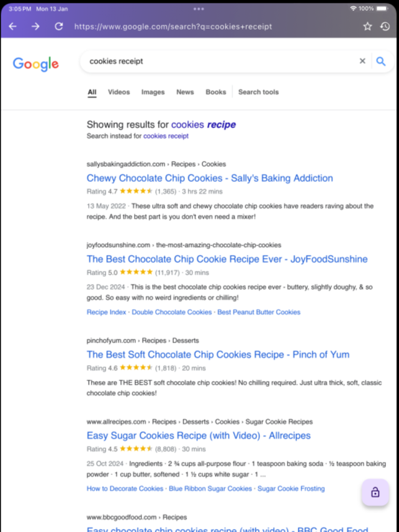Tap the URL address bar
Screen dimensions: 399x532
pos(173,27)
